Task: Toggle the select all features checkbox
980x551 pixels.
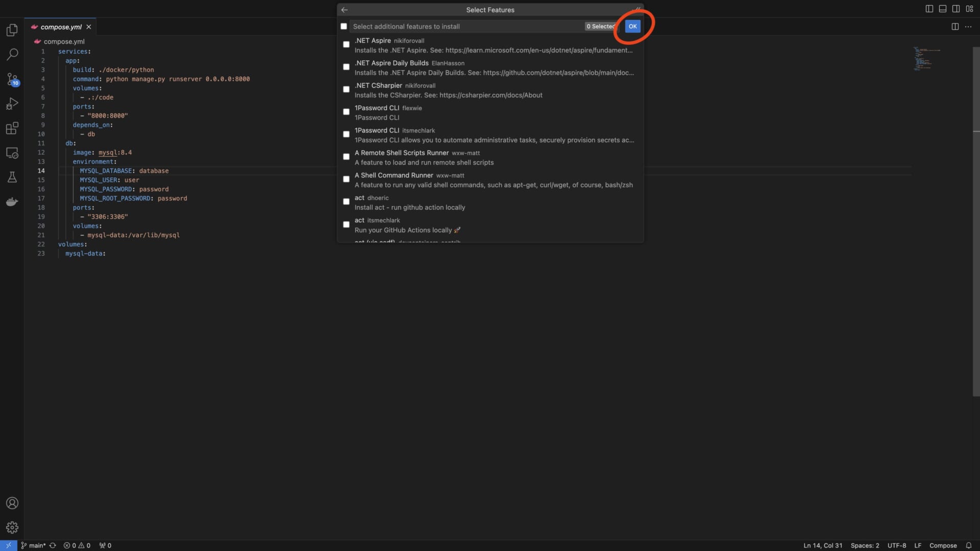Action: pos(344,27)
